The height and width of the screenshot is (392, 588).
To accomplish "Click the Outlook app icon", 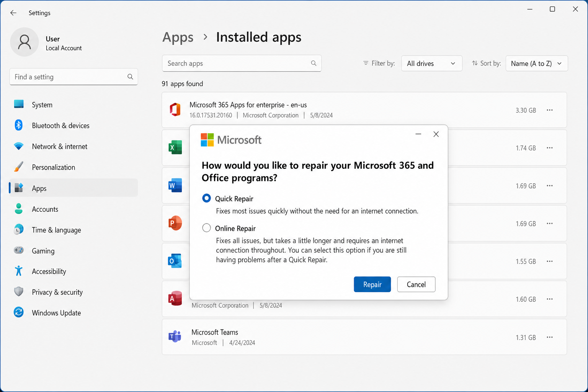I will coord(175,261).
